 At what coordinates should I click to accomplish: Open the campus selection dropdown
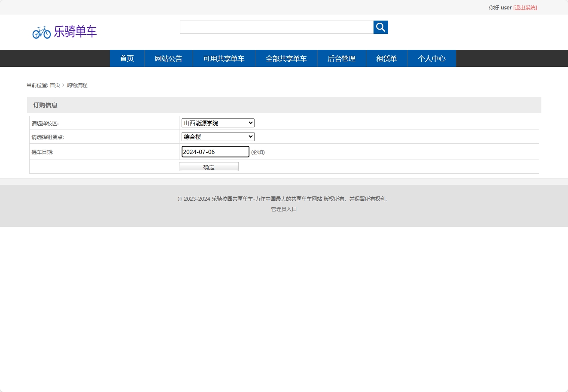pyautogui.click(x=217, y=123)
